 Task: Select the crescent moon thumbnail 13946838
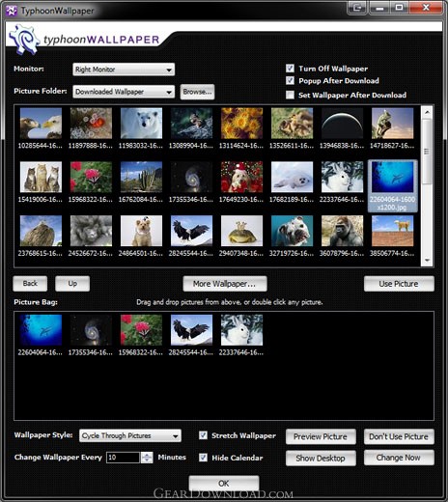(x=342, y=124)
